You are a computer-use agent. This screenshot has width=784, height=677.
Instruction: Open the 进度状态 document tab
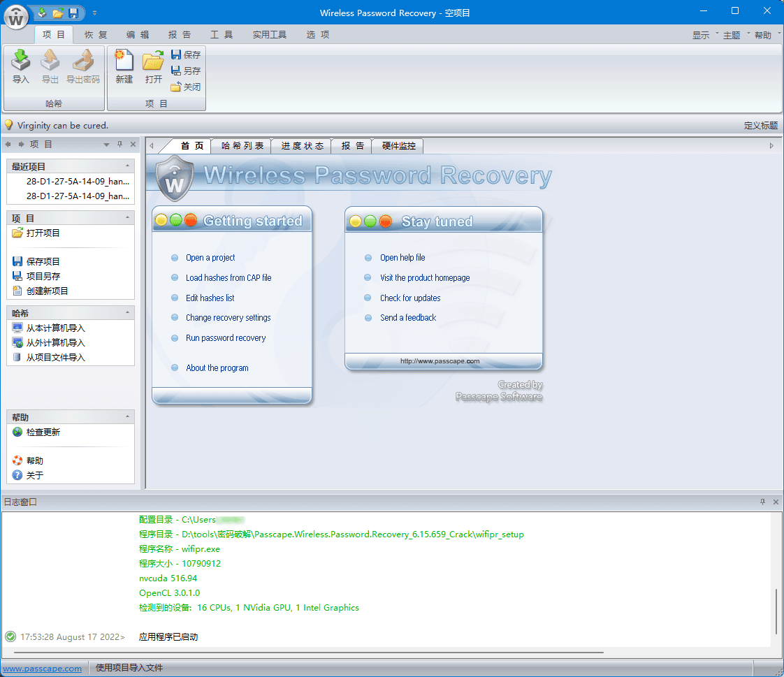(x=302, y=145)
